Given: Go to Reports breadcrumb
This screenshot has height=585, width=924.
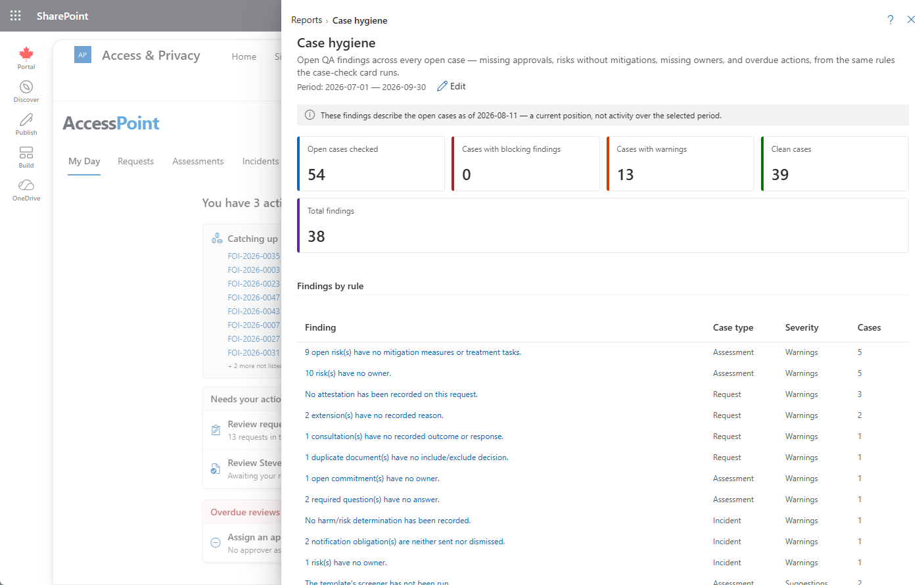Looking at the screenshot, I should point(306,20).
